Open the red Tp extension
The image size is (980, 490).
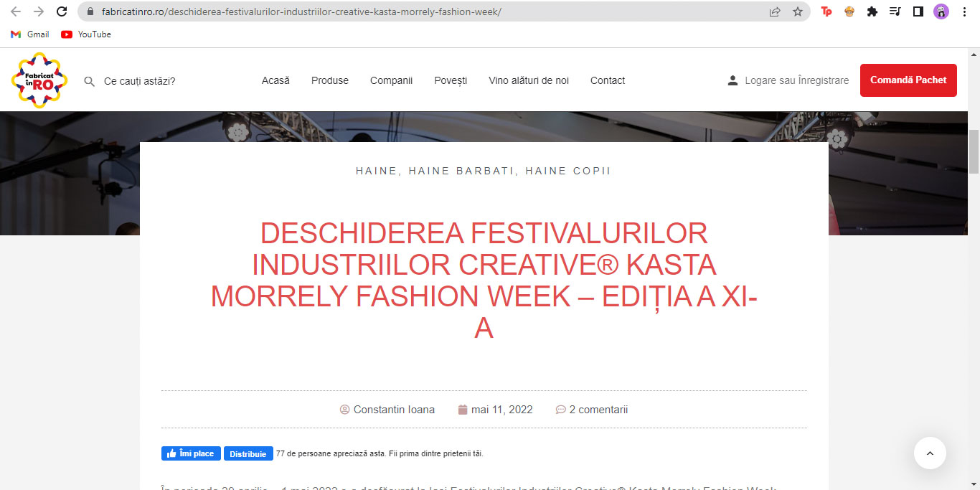[826, 11]
